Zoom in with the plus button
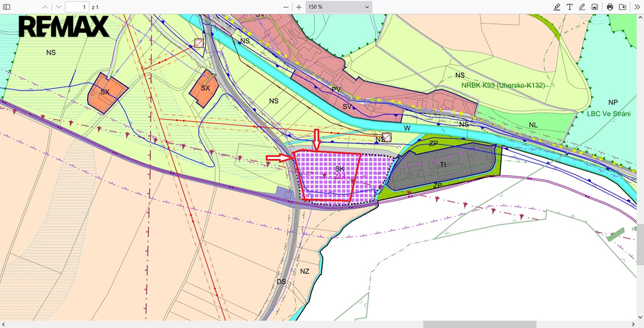644x328 pixels. point(299,6)
